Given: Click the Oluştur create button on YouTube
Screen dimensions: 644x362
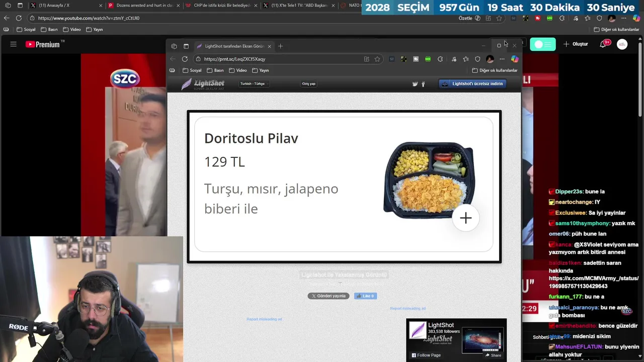Looking at the screenshot, I should pyautogui.click(x=576, y=44).
